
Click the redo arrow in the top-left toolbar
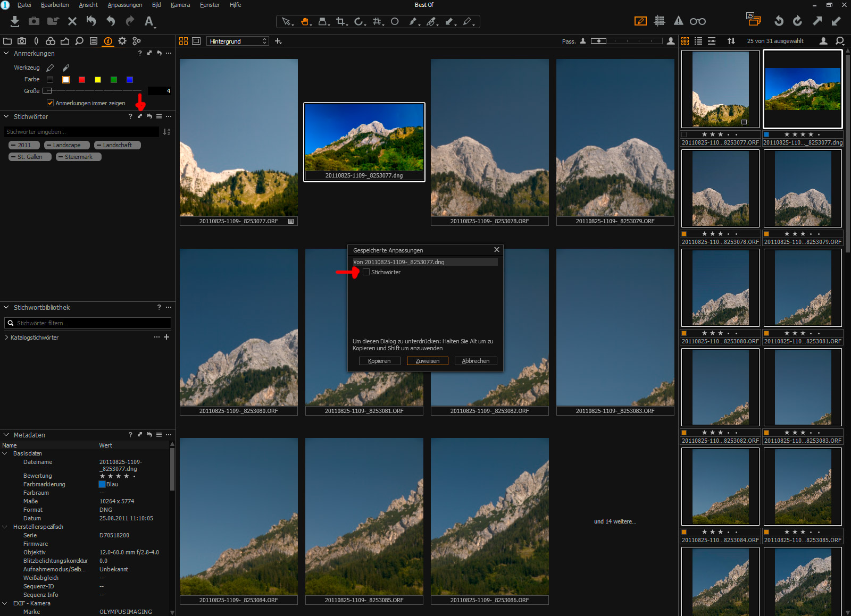coord(130,21)
